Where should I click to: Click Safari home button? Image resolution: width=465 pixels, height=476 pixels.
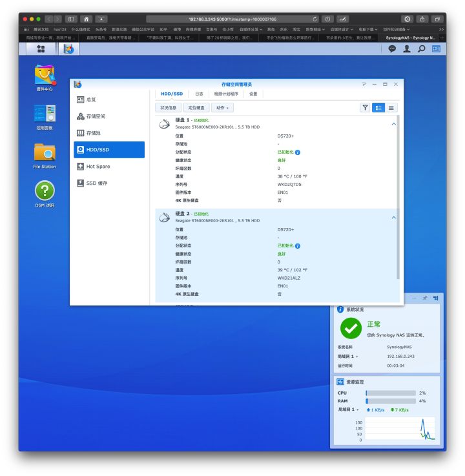click(x=86, y=19)
